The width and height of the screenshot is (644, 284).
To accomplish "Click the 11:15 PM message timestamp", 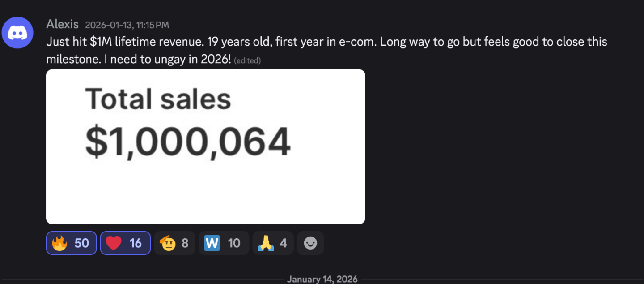I will click(127, 25).
